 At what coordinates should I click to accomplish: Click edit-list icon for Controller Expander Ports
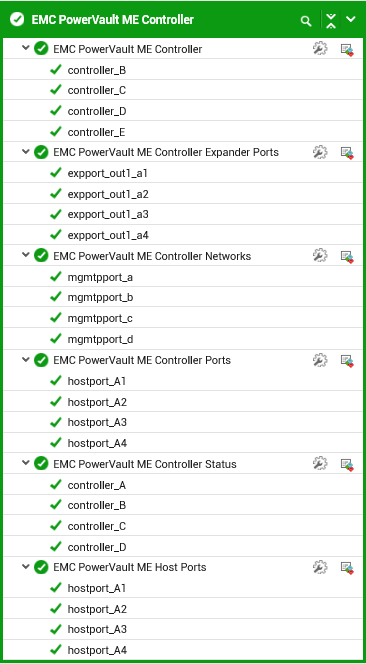tap(347, 152)
